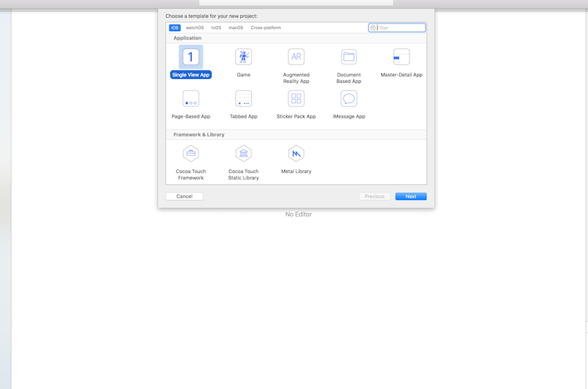Switch to the Cross-platform tab
Screen dimensions: 588x389
(x=266, y=28)
